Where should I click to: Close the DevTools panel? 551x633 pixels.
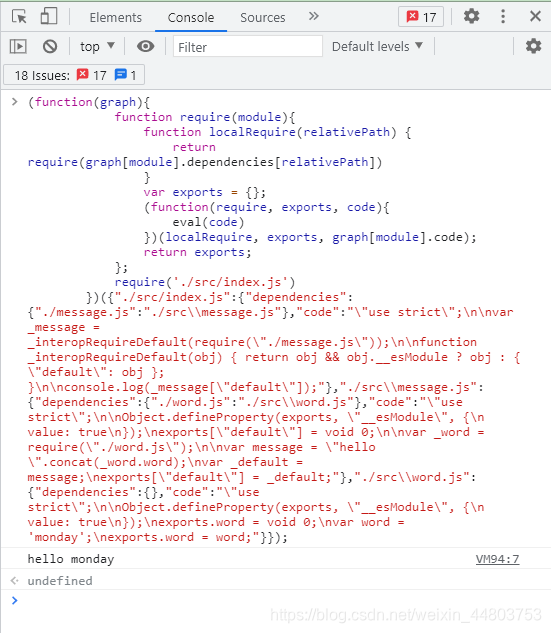(535, 17)
